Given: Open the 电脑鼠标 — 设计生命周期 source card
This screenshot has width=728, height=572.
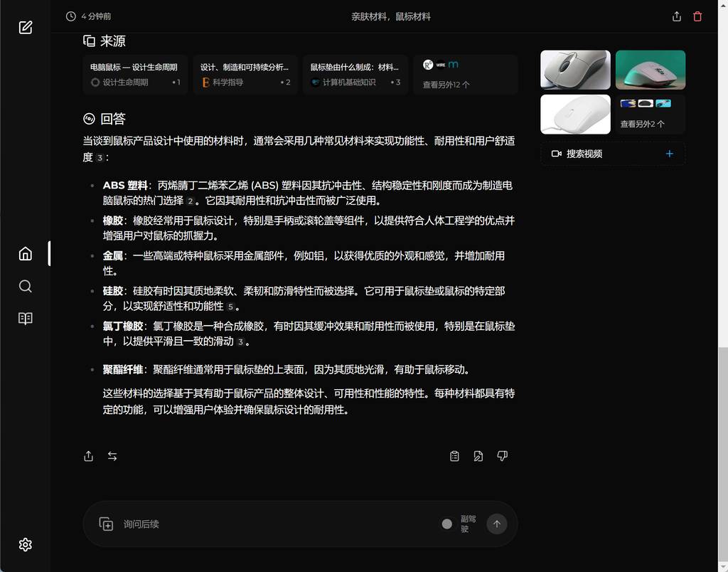Looking at the screenshot, I should pos(135,75).
